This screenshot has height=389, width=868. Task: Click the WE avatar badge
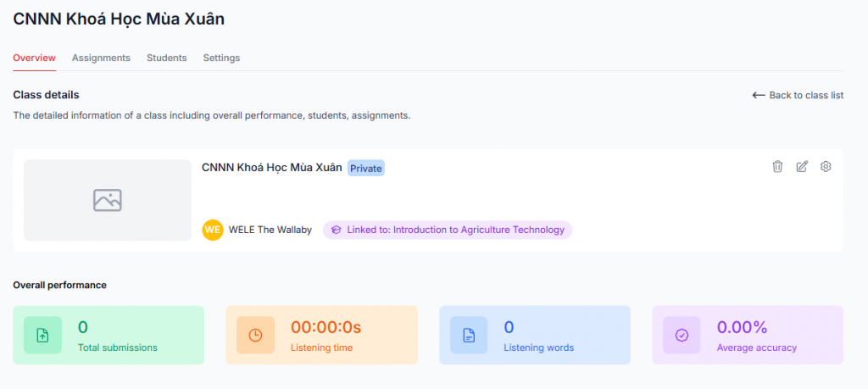[213, 230]
